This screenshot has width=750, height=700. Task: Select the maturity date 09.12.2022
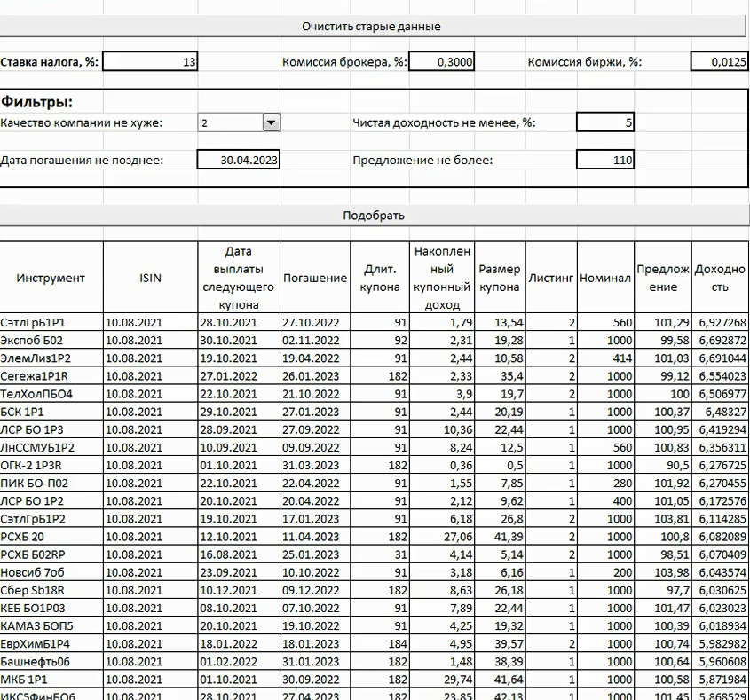click(315, 590)
